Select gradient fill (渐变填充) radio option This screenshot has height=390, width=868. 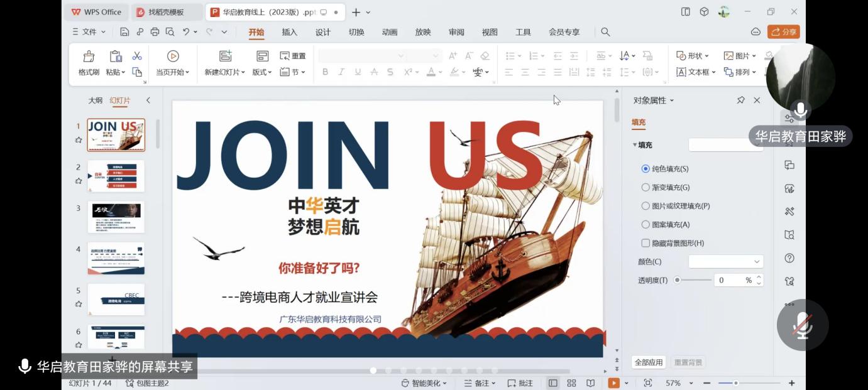click(646, 187)
